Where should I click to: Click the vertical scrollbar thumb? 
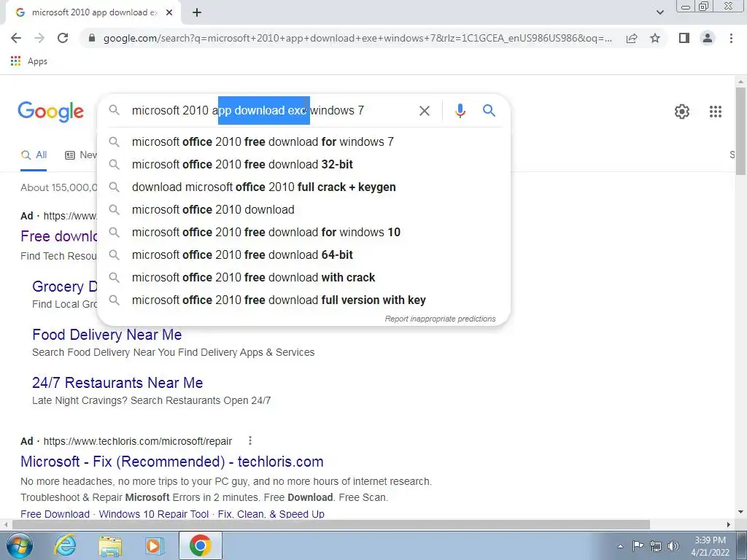pyautogui.click(x=741, y=131)
